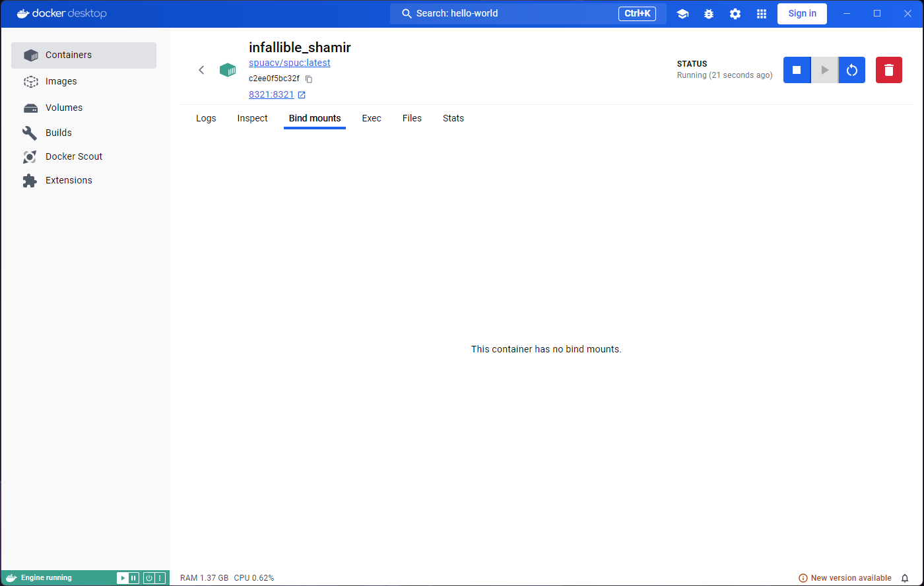The height and width of the screenshot is (586, 924).
Task: Restart the infallible_shamir container
Action: point(852,70)
